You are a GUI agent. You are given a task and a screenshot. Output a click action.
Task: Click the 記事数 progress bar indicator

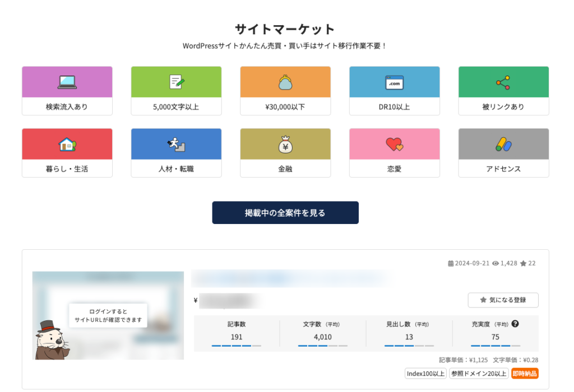point(236,346)
